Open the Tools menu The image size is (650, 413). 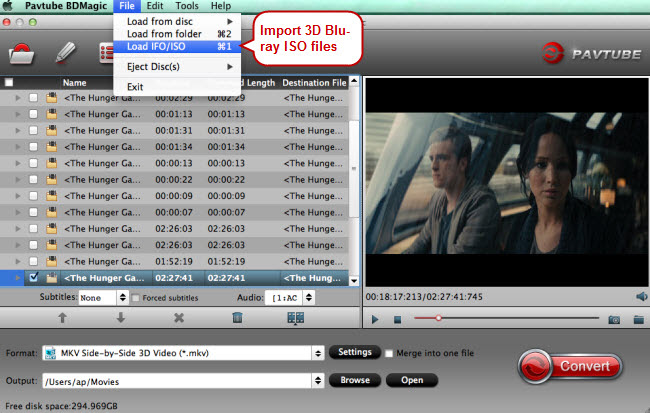point(187,6)
